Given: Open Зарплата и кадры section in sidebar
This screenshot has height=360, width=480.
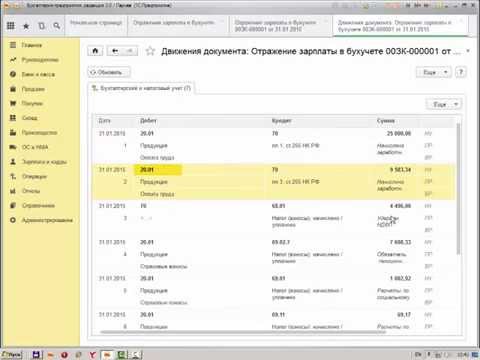Looking at the screenshot, I should (44, 162).
